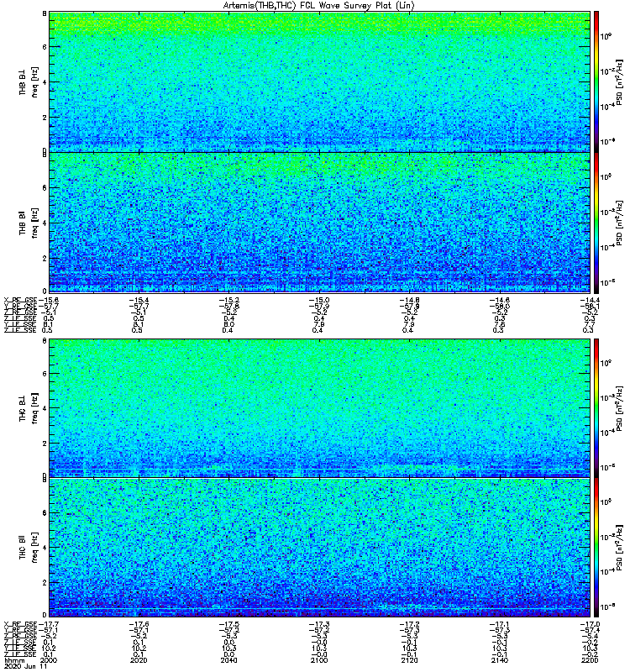Screen dimensions: 630x672
Task: Click the "-15.2" X_RE_GSE value
Action: (x=229, y=301)
